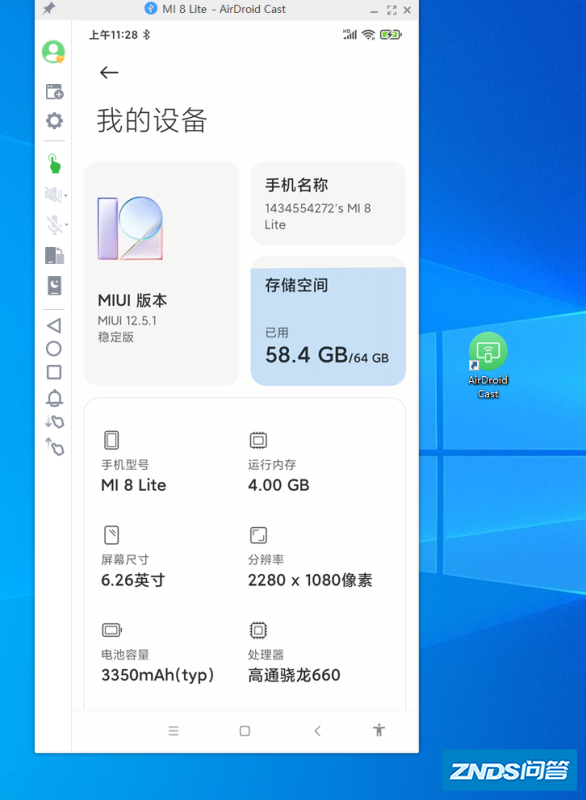This screenshot has width=586, height=800.
Task: Click the resolution icon above 分辨率
Action: [258, 535]
